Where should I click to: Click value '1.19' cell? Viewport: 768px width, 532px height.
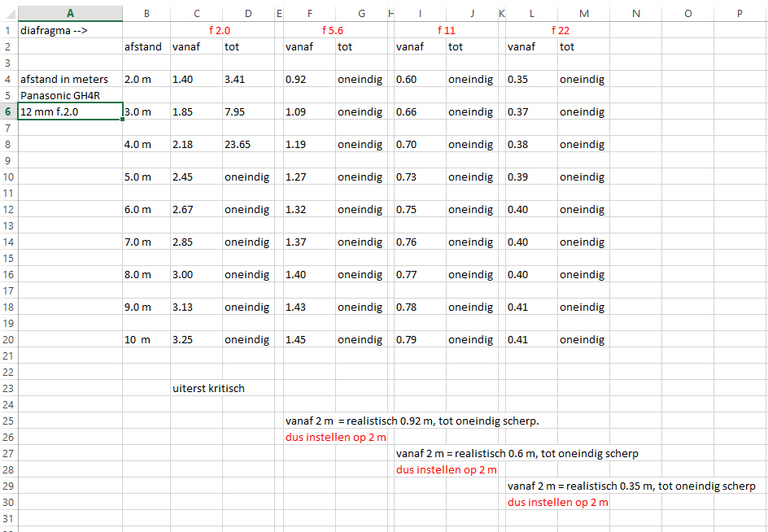point(309,145)
